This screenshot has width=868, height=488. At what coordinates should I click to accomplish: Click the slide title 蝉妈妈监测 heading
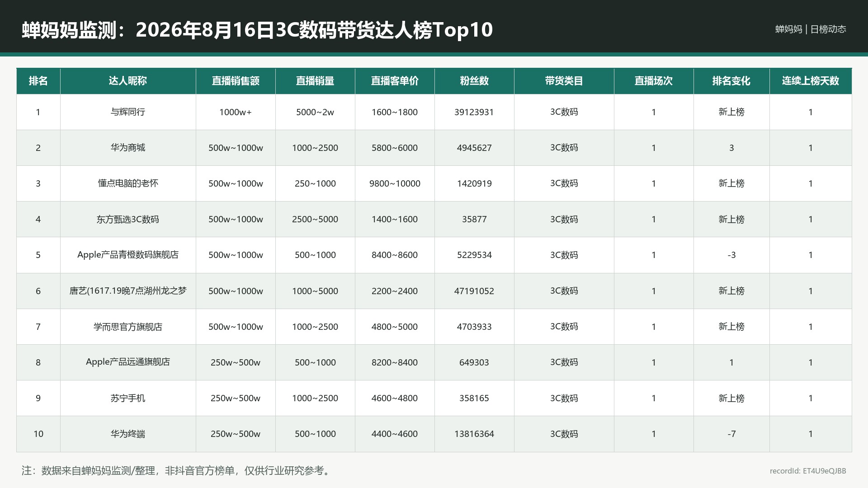(x=257, y=30)
